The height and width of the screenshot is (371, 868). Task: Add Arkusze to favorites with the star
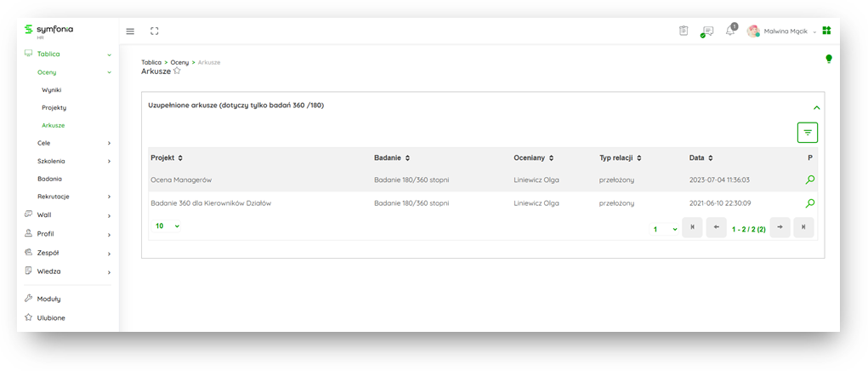177,71
